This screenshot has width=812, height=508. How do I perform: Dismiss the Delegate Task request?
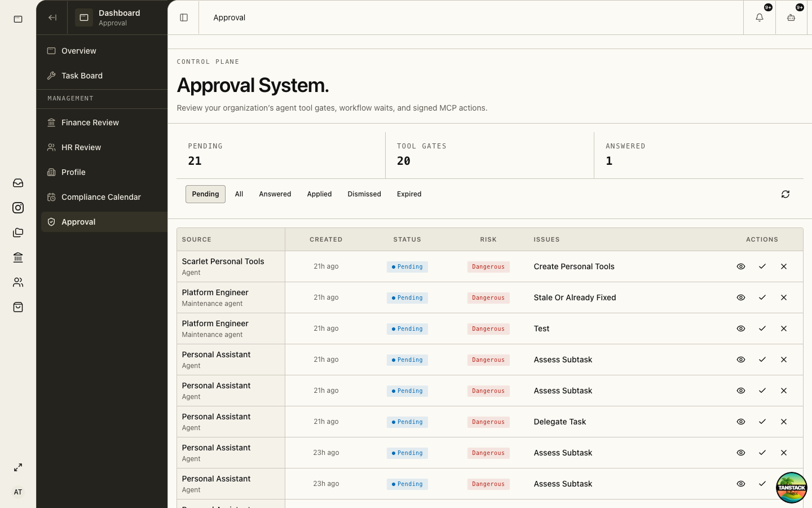[x=784, y=422]
